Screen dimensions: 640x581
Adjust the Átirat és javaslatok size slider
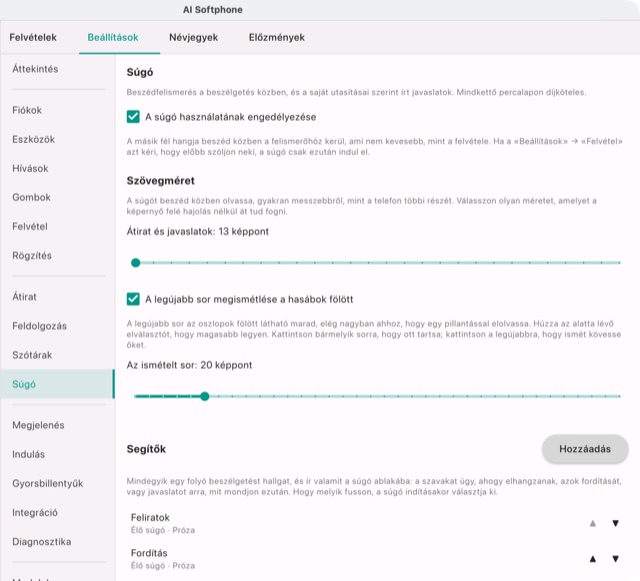pyautogui.click(x=378, y=263)
